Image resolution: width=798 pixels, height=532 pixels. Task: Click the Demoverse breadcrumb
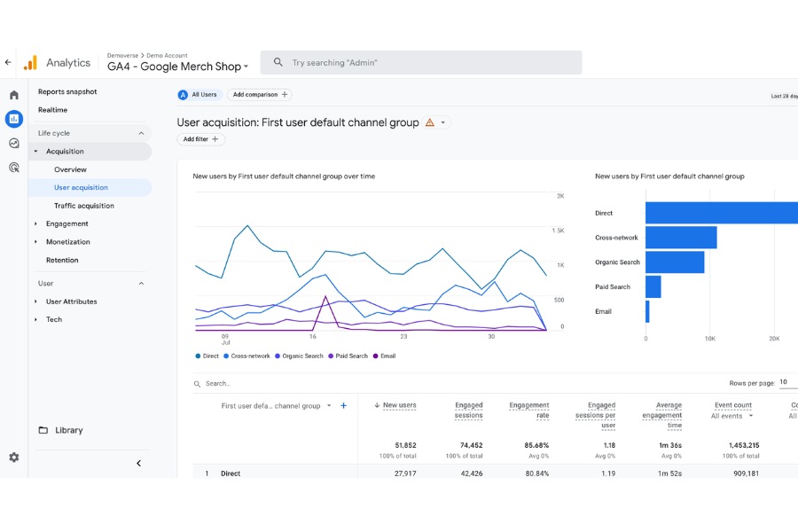(x=122, y=56)
